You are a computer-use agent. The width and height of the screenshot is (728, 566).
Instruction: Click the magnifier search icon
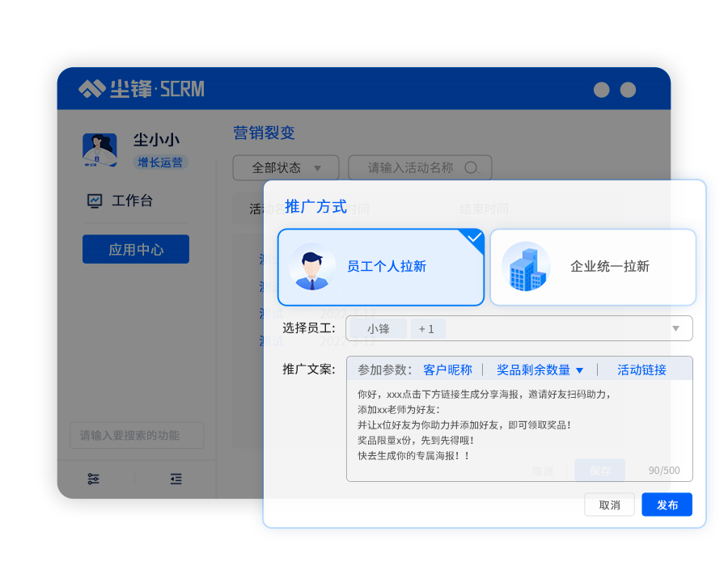pyautogui.click(x=472, y=167)
